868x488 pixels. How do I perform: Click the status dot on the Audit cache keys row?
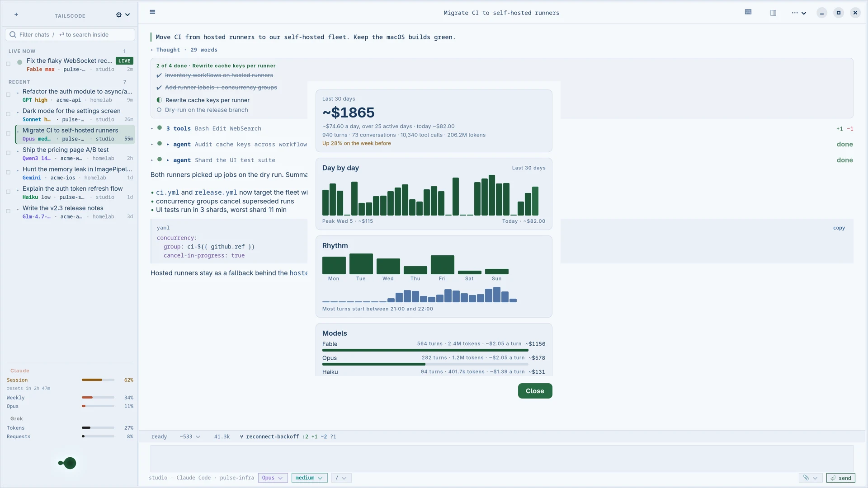pos(160,144)
